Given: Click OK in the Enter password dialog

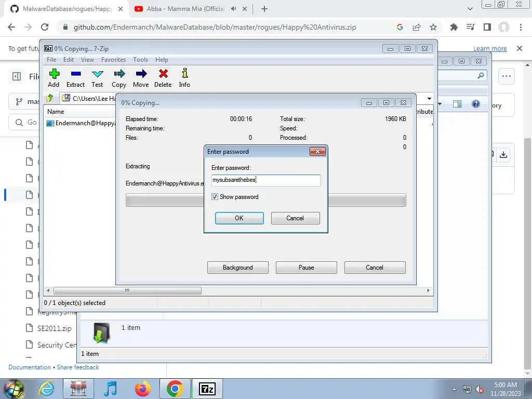Looking at the screenshot, I should click(x=239, y=218).
